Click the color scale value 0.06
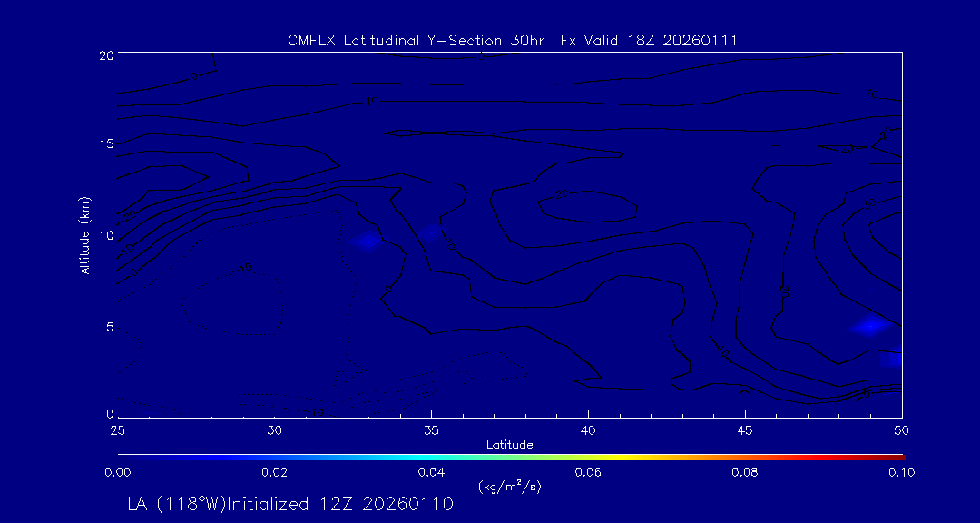The height and width of the screenshot is (523, 980). (588, 472)
